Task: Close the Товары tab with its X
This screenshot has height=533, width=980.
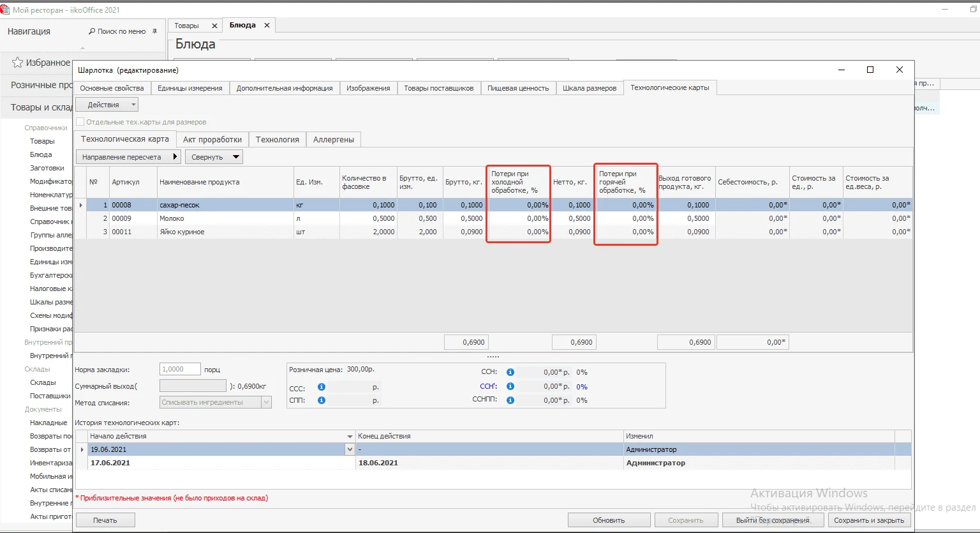Action: pyautogui.click(x=214, y=26)
